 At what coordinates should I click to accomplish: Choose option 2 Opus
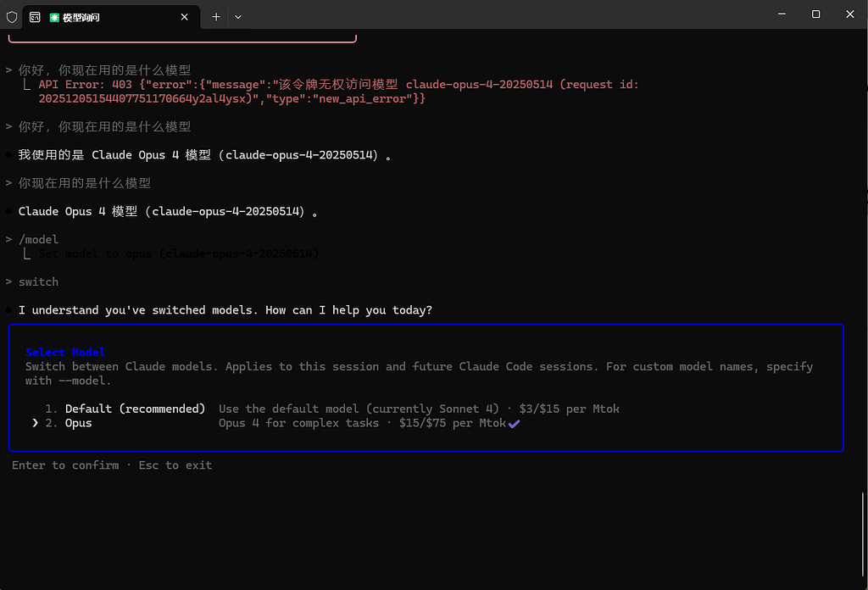pyautogui.click(x=282, y=423)
